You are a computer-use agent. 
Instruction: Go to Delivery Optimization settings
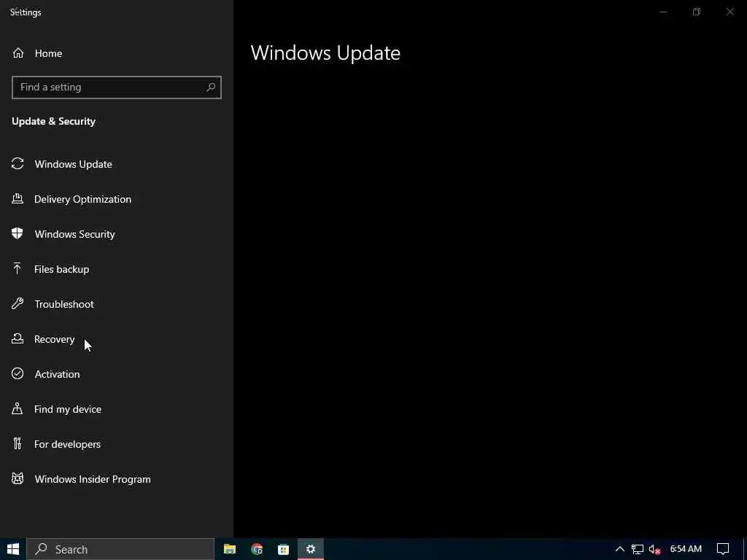[83, 199]
